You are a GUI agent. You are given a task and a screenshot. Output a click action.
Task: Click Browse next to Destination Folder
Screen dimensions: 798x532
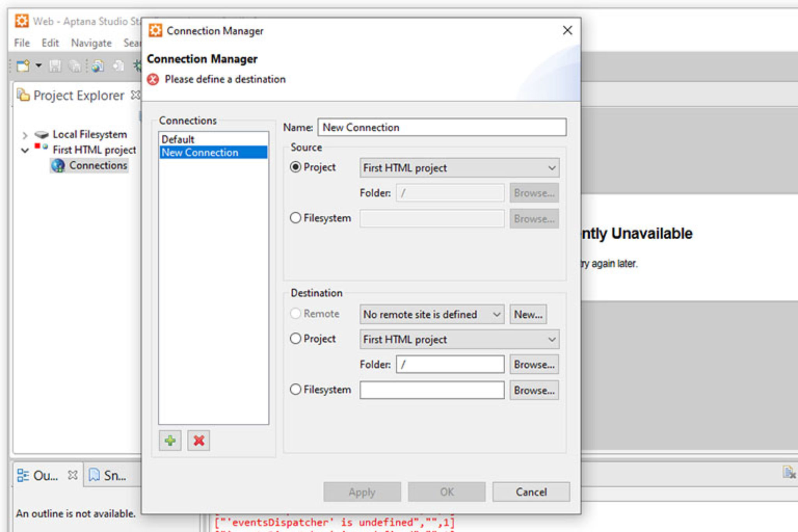pyautogui.click(x=534, y=364)
